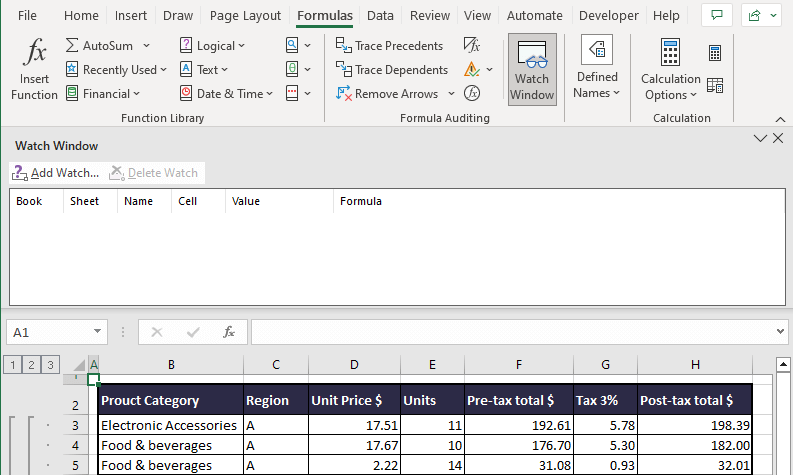
Task: Click Trace Precedents
Action: [389, 46]
